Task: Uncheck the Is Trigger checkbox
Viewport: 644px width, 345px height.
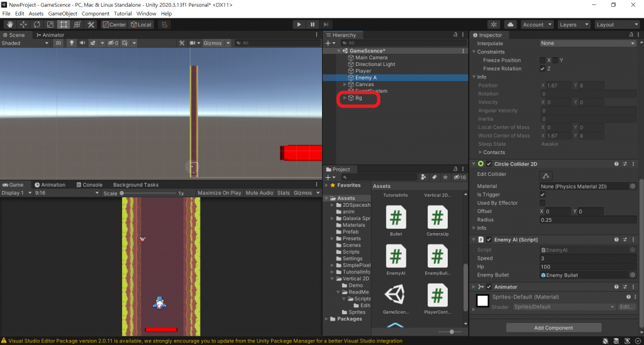Action: [x=543, y=194]
